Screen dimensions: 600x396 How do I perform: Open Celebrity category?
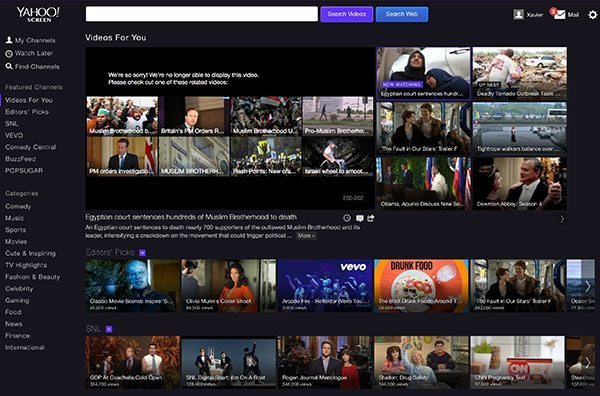tap(19, 288)
